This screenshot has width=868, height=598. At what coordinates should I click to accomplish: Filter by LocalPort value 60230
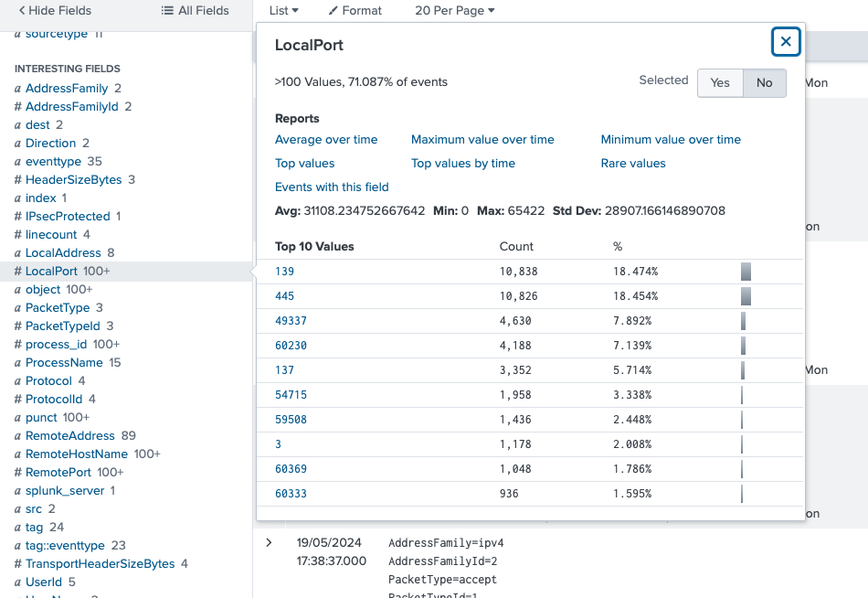pos(291,346)
